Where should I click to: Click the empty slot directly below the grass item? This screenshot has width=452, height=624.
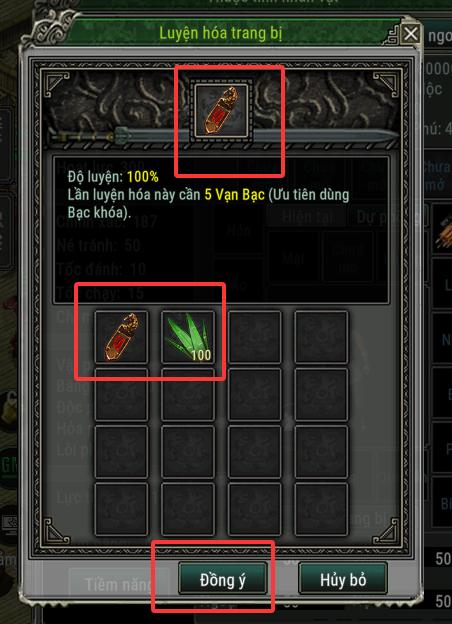coord(188,394)
